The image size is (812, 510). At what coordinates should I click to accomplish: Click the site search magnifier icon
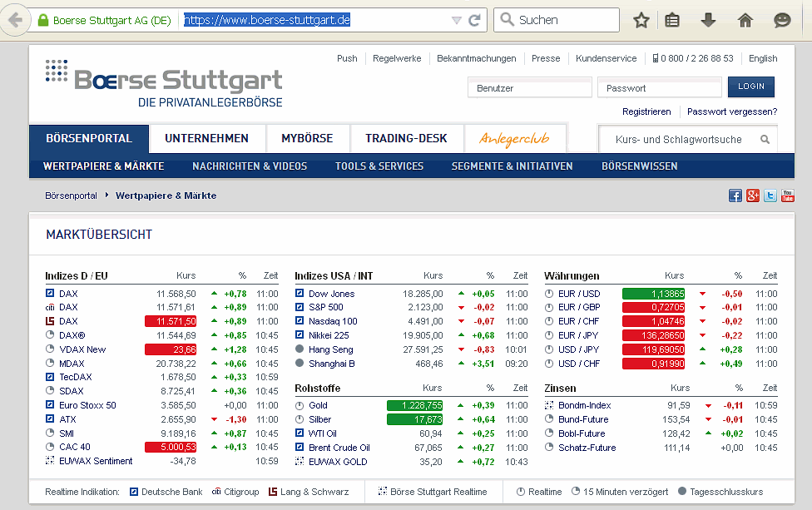765,139
